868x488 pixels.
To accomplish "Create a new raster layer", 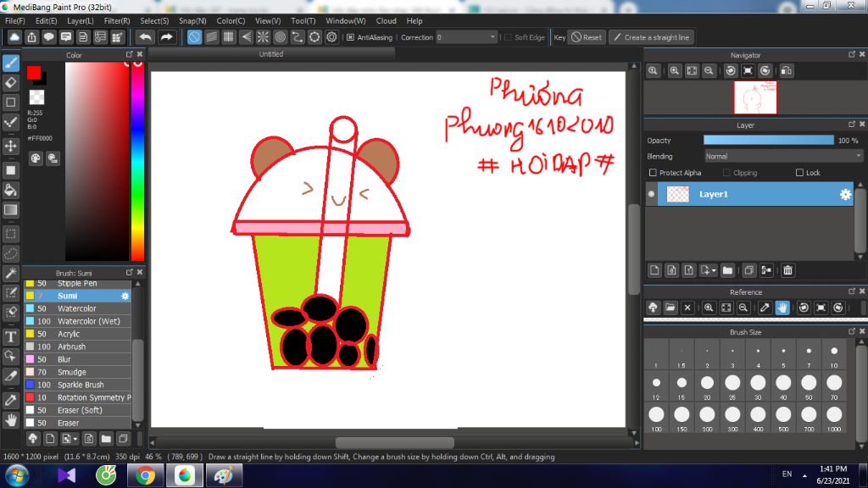I will click(x=654, y=270).
